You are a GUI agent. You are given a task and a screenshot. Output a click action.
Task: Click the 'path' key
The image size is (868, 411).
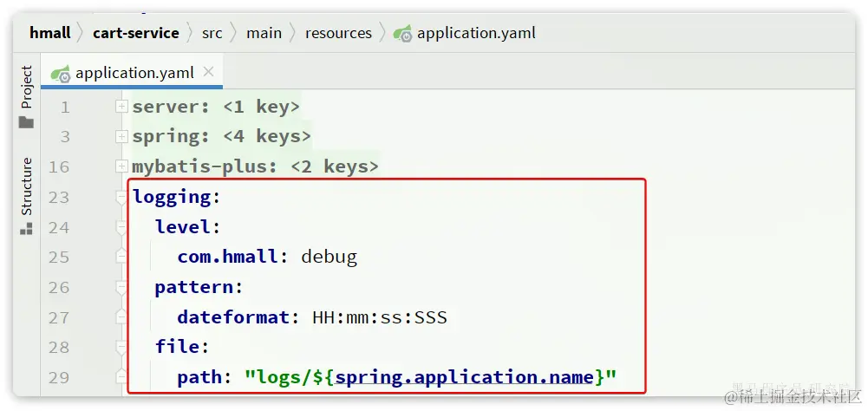(199, 378)
